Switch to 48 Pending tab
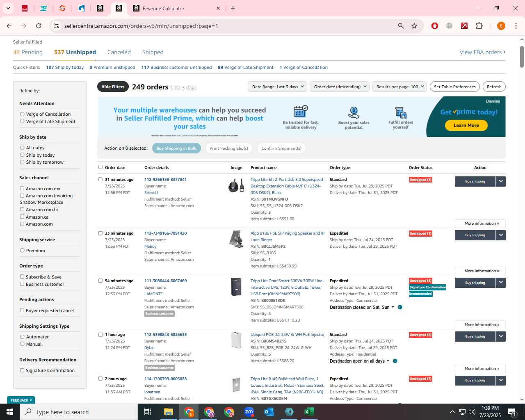 pyautogui.click(x=28, y=52)
